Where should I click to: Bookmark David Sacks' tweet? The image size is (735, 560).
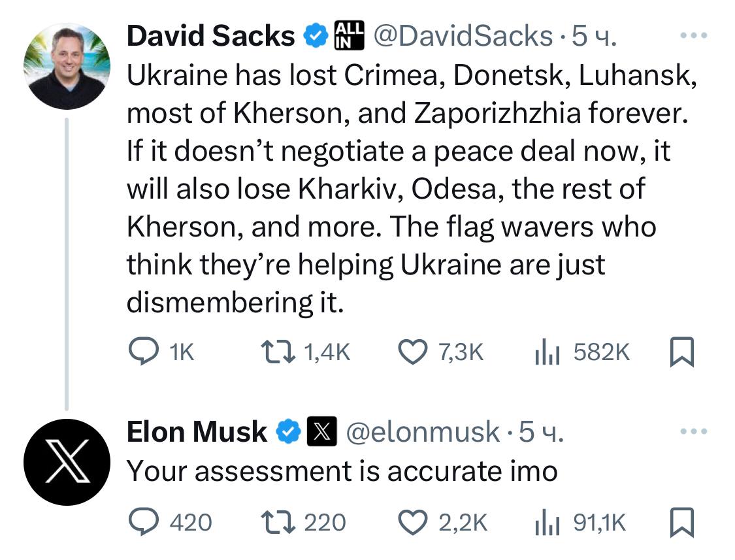[682, 353]
